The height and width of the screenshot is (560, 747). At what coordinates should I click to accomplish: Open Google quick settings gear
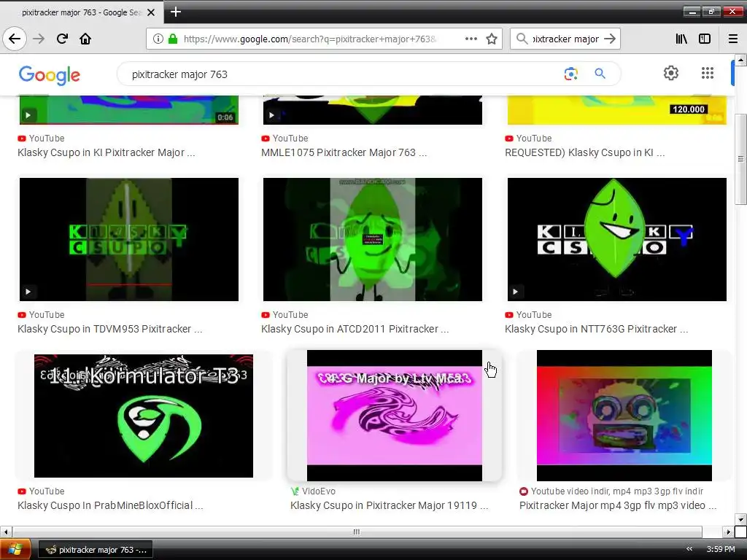(671, 73)
